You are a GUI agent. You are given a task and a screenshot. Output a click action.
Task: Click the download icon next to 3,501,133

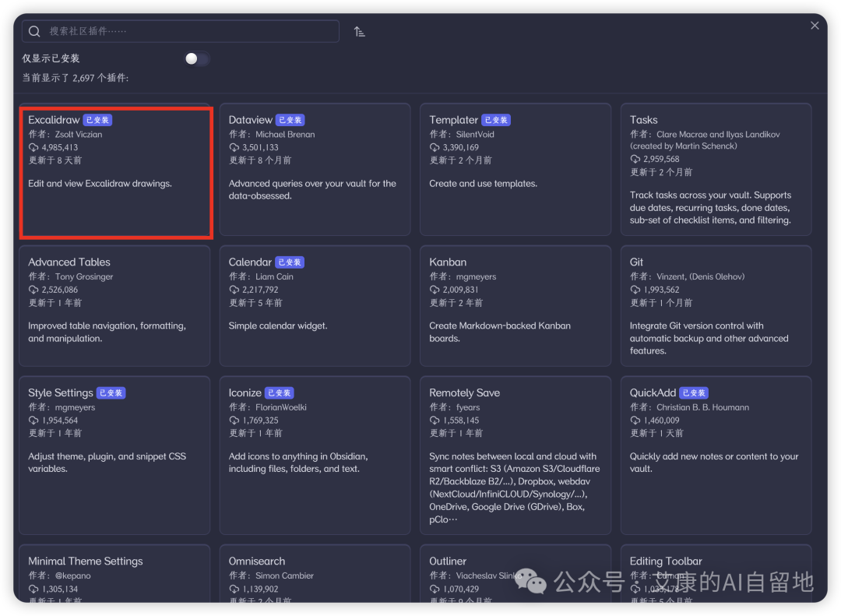pyautogui.click(x=234, y=147)
